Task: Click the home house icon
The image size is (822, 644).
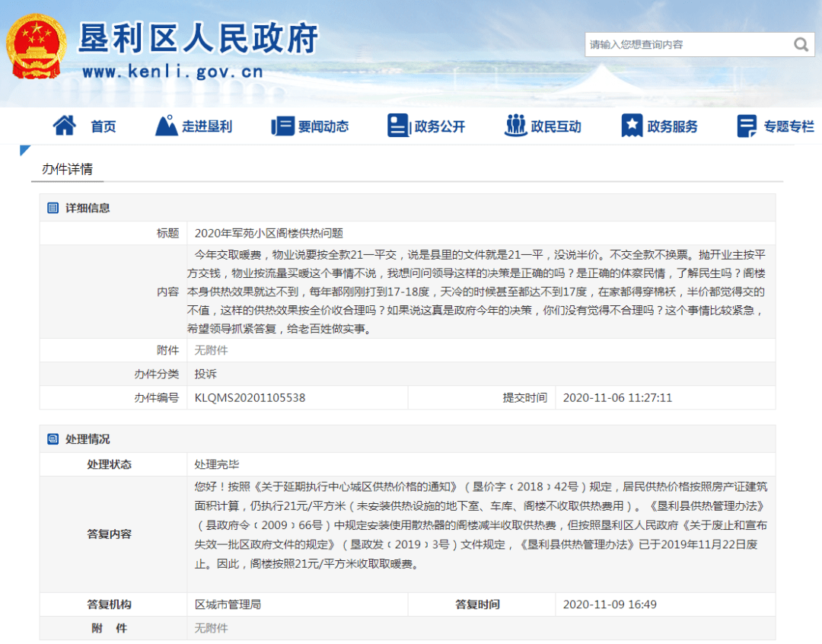Action: coord(64,126)
